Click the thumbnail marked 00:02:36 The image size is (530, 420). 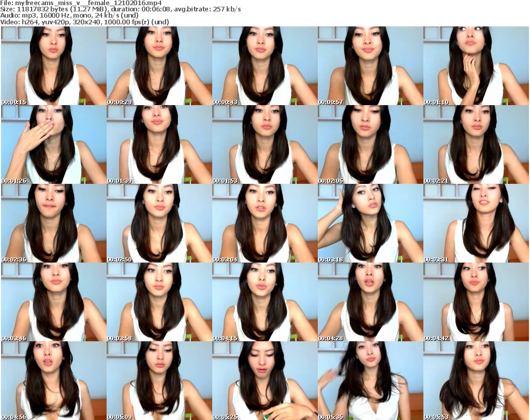click(x=53, y=223)
